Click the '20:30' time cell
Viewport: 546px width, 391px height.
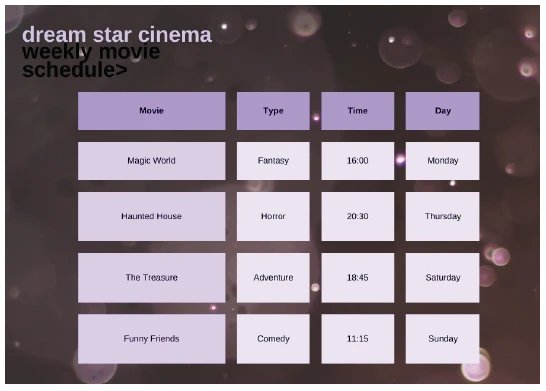(x=358, y=216)
